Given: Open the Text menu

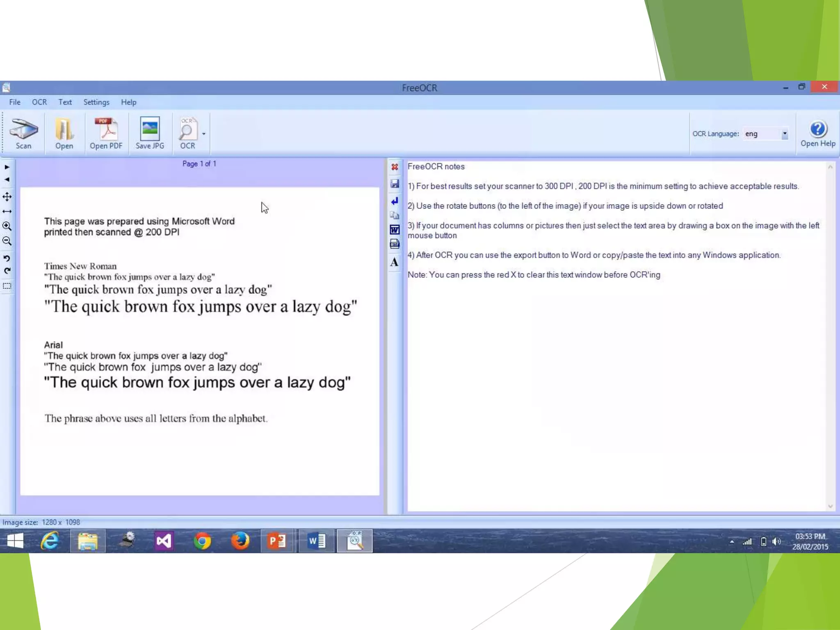Looking at the screenshot, I should (x=65, y=102).
